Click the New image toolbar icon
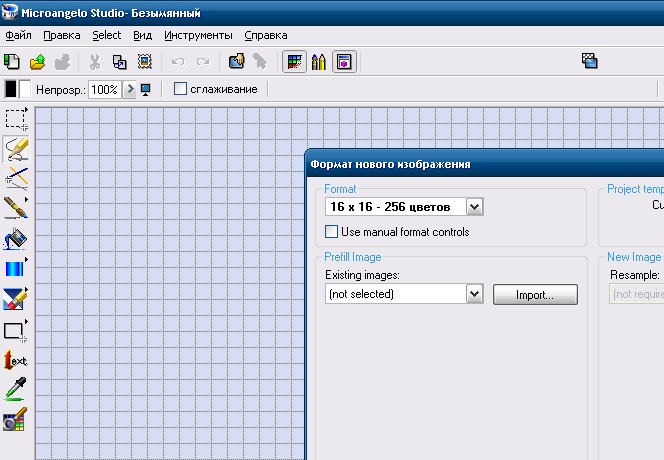The height and width of the screenshot is (460, 664). click(x=11, y=62)
